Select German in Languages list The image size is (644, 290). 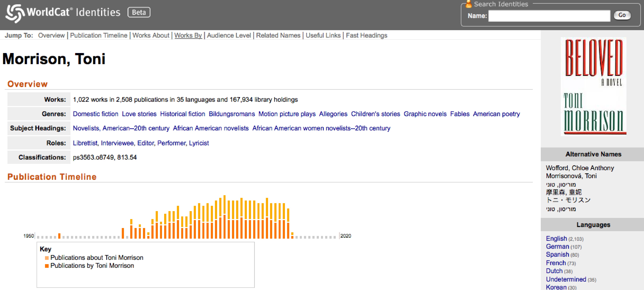pos(557,246)
